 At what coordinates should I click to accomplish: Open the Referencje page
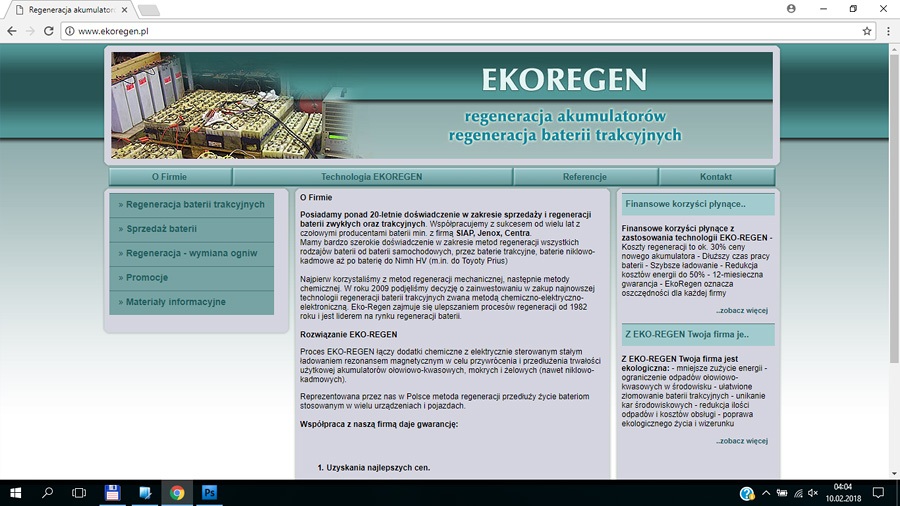584,177
